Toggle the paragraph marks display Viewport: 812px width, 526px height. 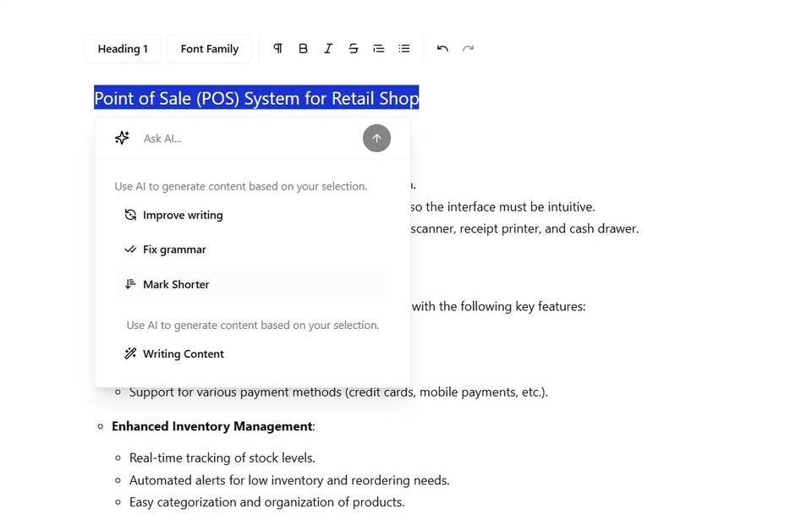click(277, 48)
